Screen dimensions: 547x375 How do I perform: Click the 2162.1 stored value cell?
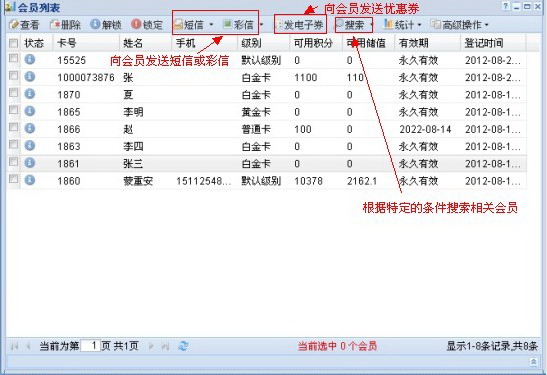[362, 181]
